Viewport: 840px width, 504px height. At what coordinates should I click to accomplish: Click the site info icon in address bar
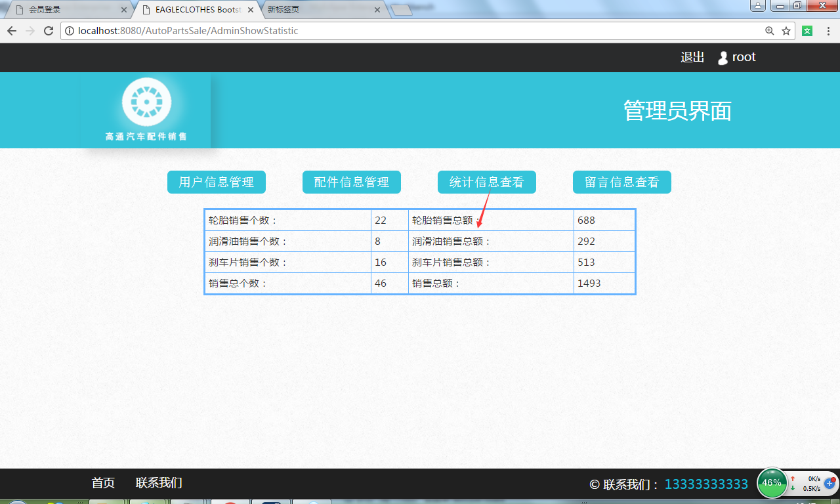click(70, 31)
